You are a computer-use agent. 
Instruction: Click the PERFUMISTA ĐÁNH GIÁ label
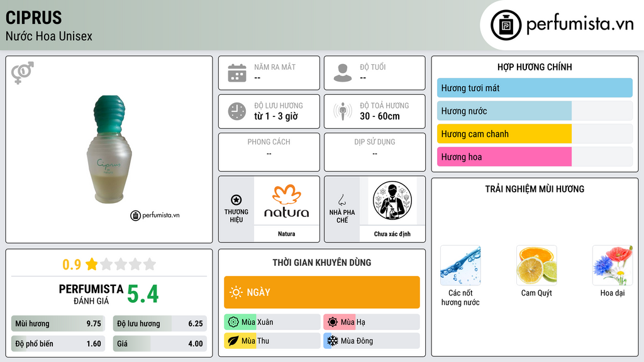pyautogui.click(x=91, y=294)
